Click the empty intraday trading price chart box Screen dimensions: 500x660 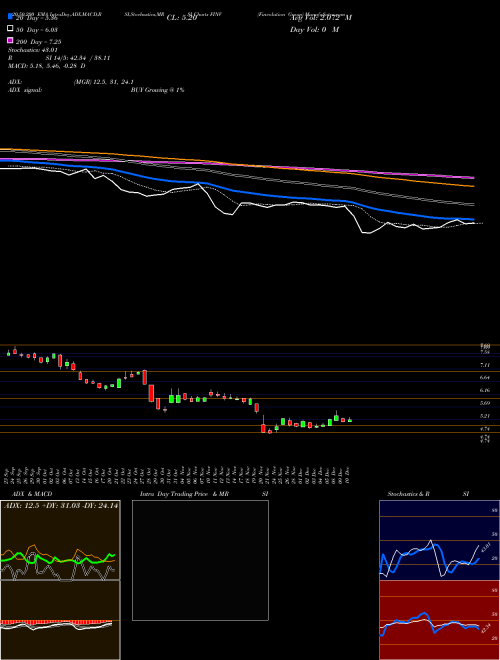[x=200, y=560]
